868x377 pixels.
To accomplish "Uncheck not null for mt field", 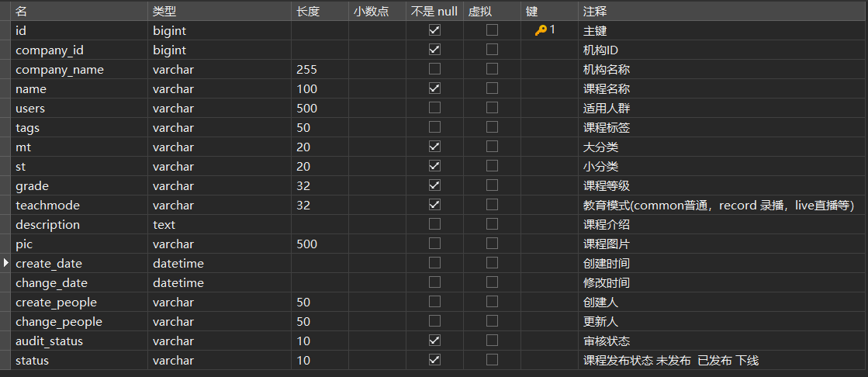I will pyautogui.click(x=434, y=146).
